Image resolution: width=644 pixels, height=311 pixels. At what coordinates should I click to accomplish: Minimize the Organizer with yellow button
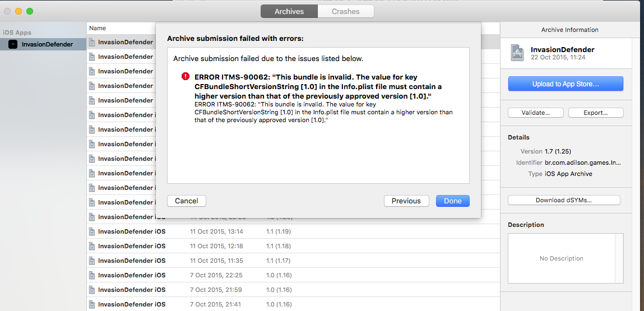point(18,11)
